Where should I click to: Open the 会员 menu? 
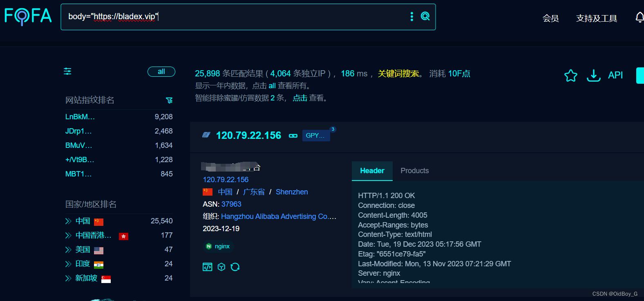tap(550, 18)
